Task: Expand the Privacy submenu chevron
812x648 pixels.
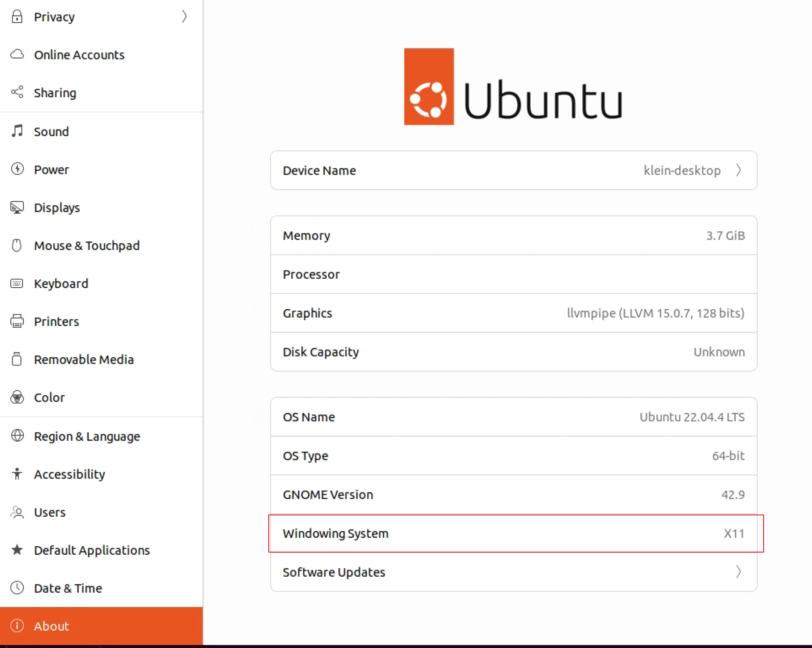Action: (184, 17)
